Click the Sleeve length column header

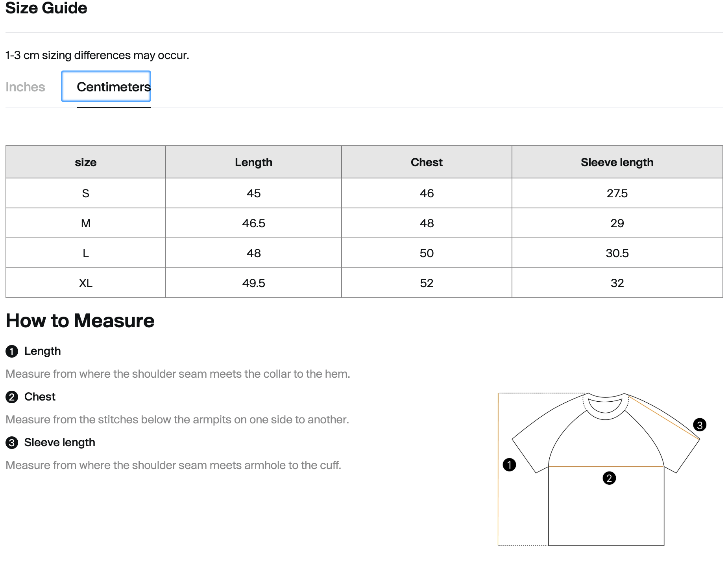point(617,162)
